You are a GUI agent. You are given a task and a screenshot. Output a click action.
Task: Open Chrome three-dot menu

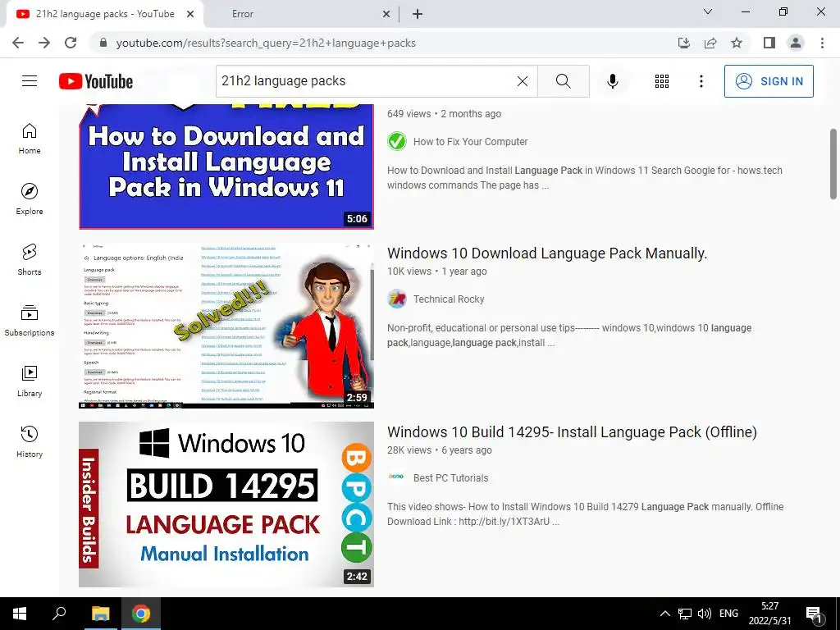click(822, 43)
